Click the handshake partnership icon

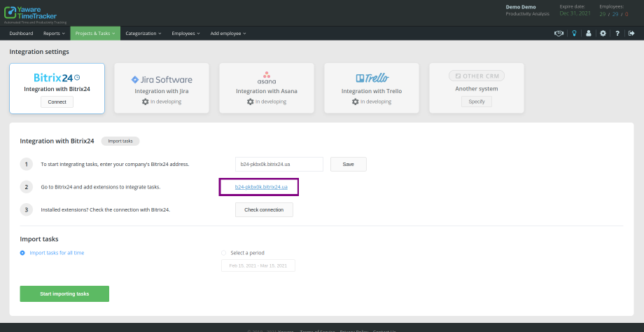(x=559, y=34)
